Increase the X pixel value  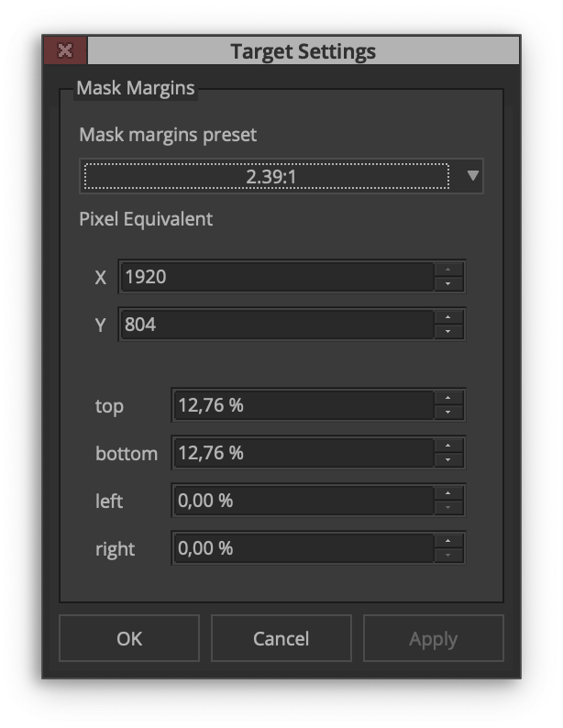(447, 270)
